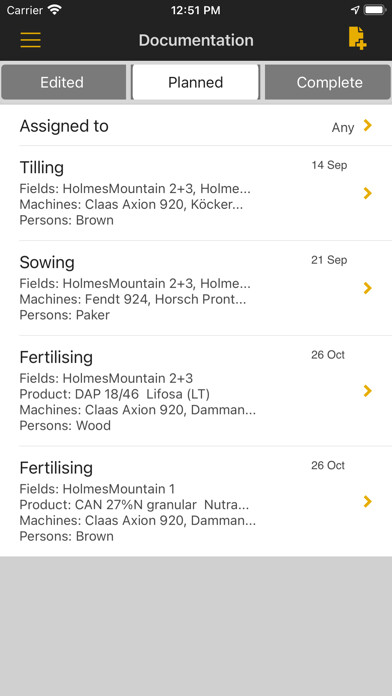Switch to the Edited tab
Viewport: 392px width, 696px height.
[x=63, y=83]
